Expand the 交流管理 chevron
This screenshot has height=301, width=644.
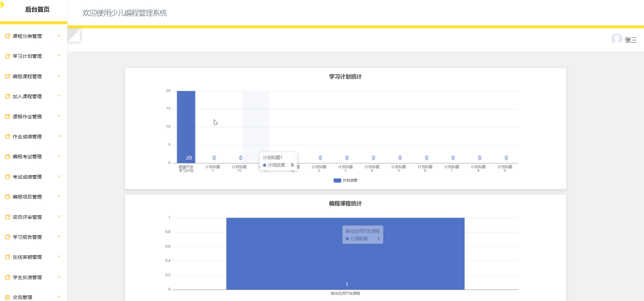coord(59,297)
